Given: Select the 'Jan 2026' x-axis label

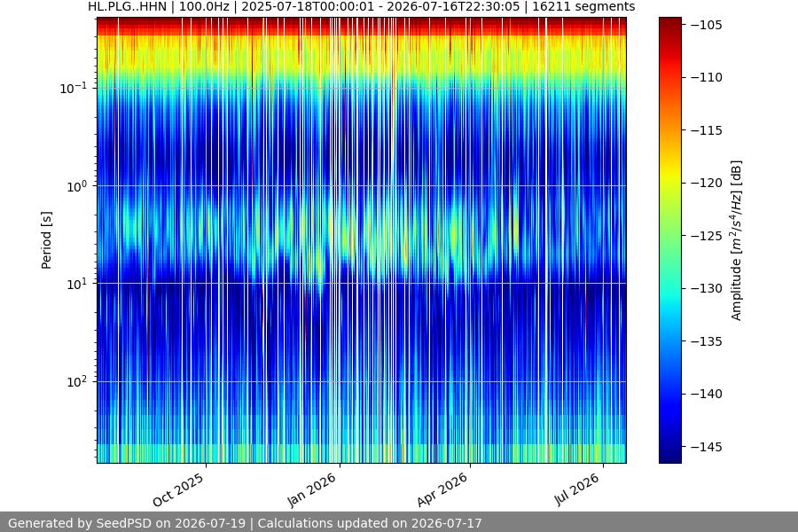Looking at the screenshot, I should 312,489.
